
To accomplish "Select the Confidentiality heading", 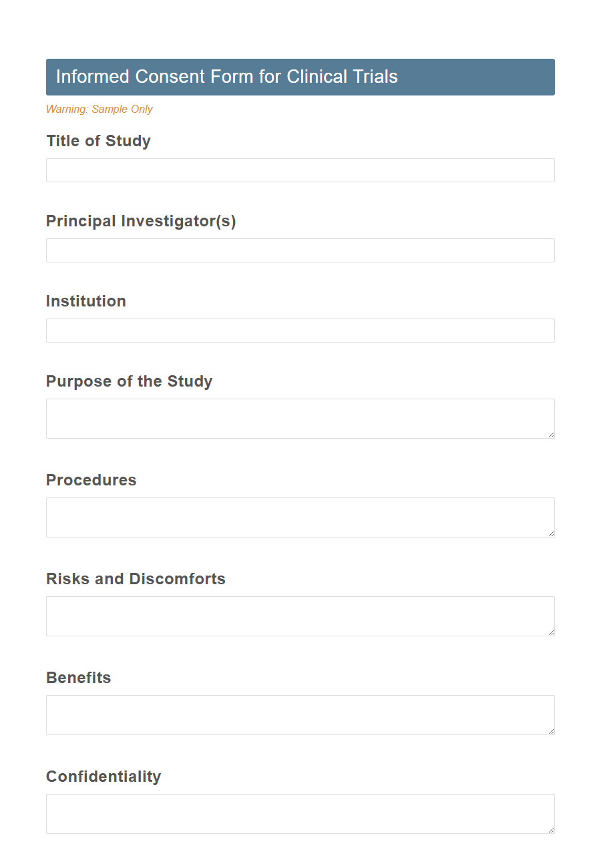I will pos(104,777).
